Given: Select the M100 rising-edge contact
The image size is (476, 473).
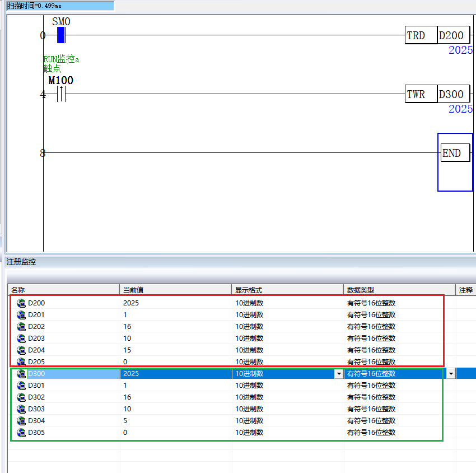Looking at the screenshot, I should [x=61, y=94].
